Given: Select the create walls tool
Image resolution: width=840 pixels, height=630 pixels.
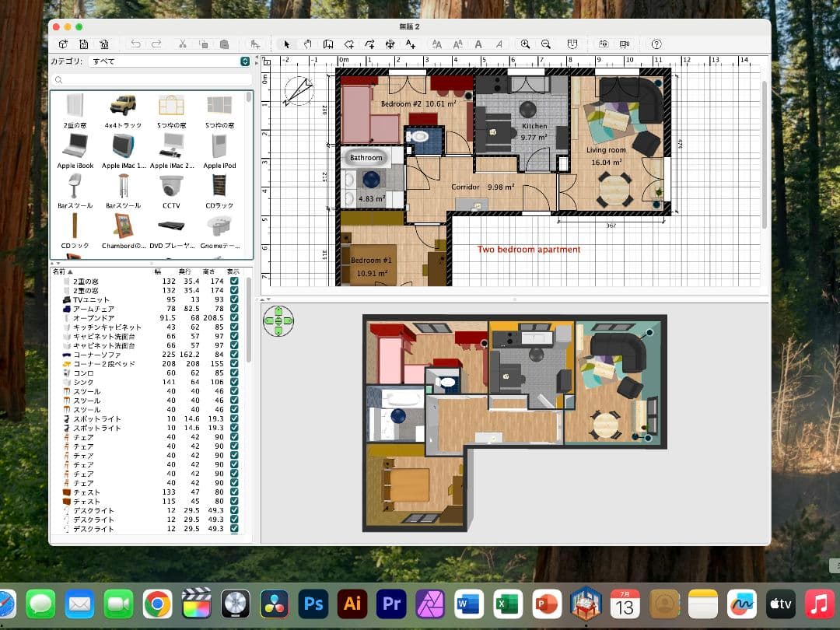Looking at the screenshot, I should tap(327, 44).
